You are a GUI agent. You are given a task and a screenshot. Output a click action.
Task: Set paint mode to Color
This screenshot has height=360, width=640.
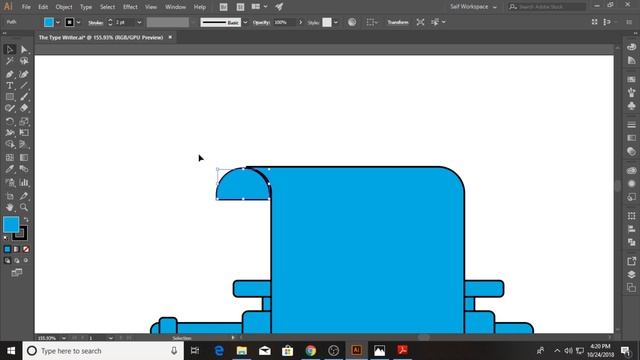click(7, 249)
